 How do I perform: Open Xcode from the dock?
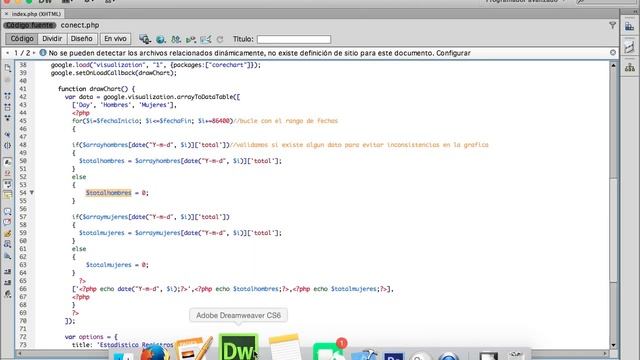364,354
